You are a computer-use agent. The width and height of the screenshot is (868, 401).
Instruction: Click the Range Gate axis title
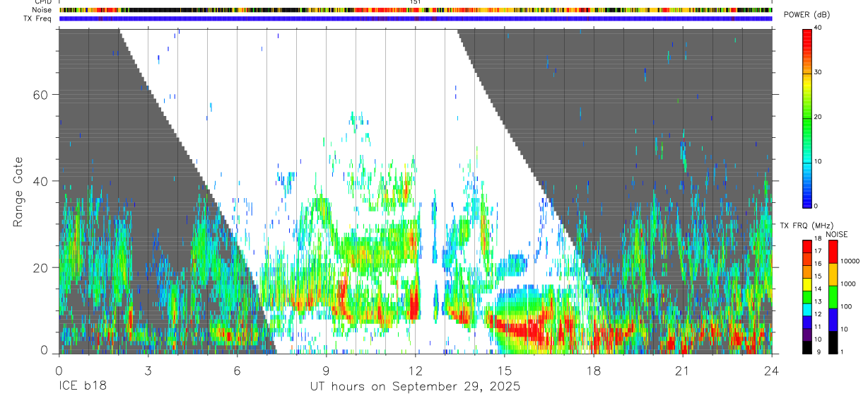(18, 192)
